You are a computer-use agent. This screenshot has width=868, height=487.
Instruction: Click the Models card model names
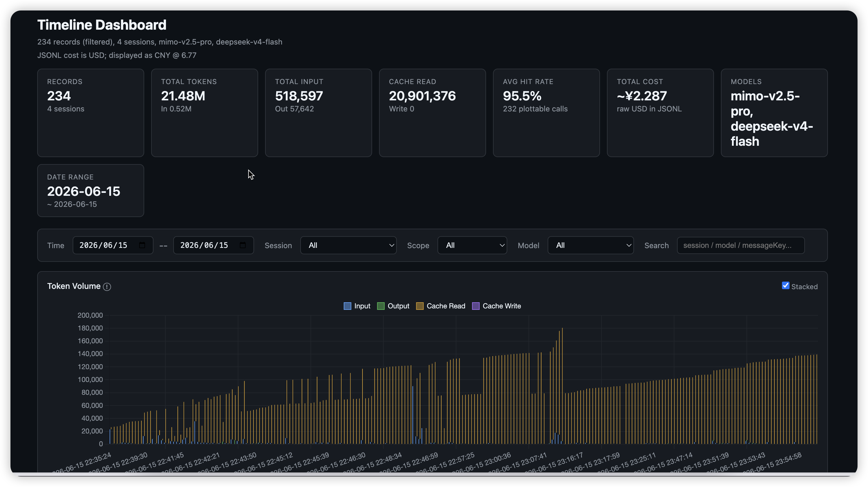click(771, 119)
